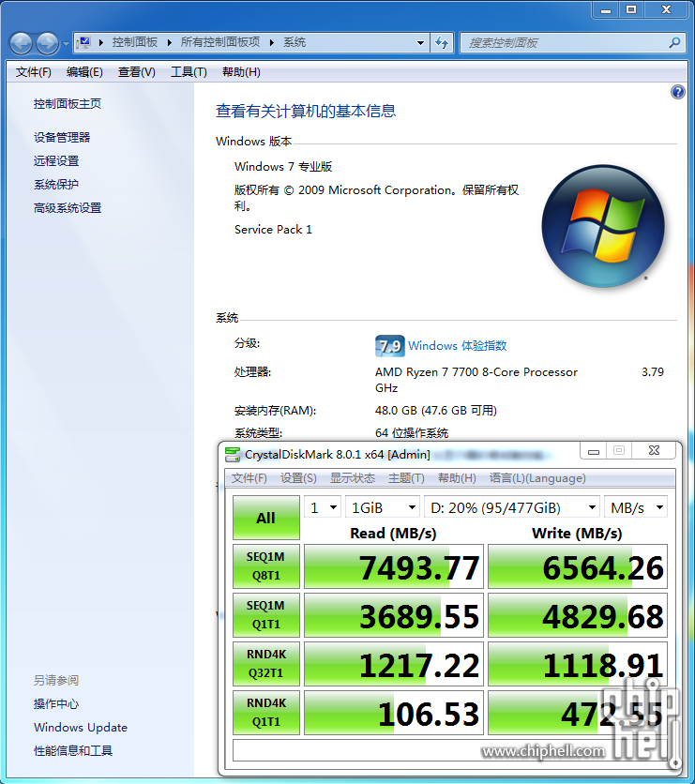
Task: Open drive dropdown showing D: 20%
Action: (x=512, y=508)
